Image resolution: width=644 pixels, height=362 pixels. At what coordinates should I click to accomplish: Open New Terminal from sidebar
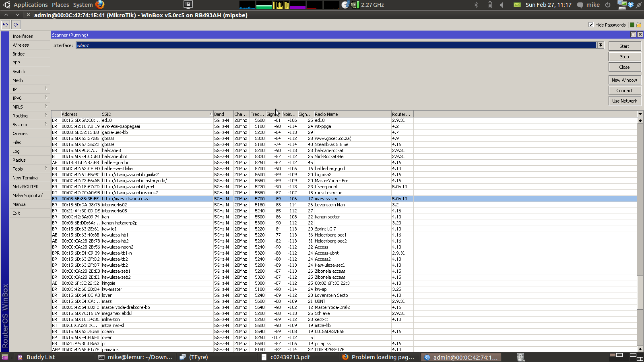pyautogui.click(x=30, y=178)
